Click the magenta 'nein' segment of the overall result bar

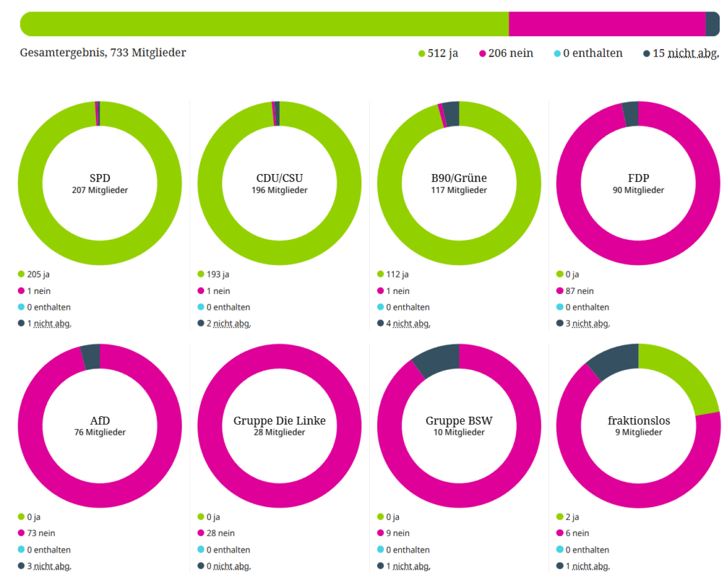607,24
